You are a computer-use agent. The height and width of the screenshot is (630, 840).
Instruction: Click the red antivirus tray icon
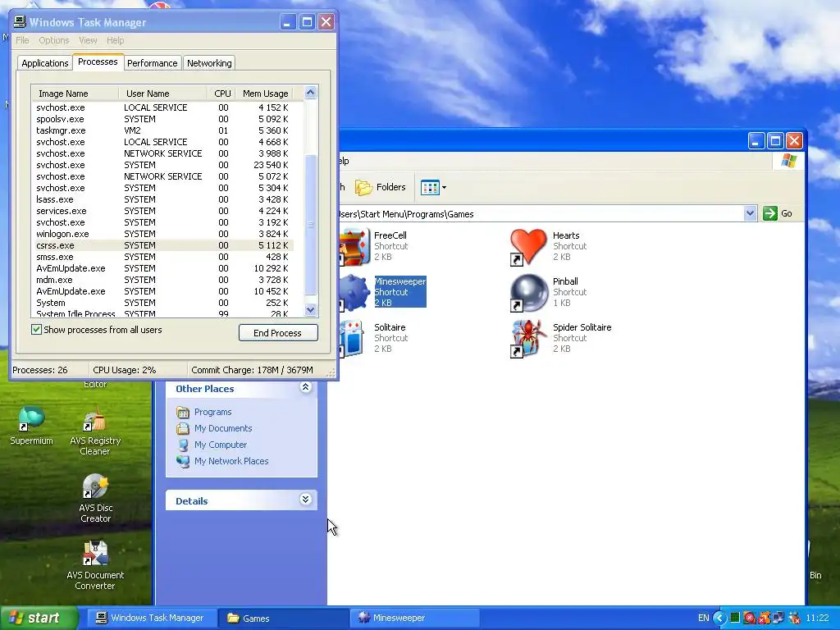click(x=750, y=618)
